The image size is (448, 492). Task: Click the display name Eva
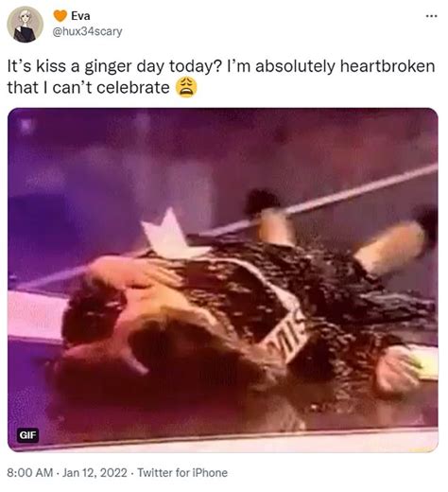pos(80,16)
